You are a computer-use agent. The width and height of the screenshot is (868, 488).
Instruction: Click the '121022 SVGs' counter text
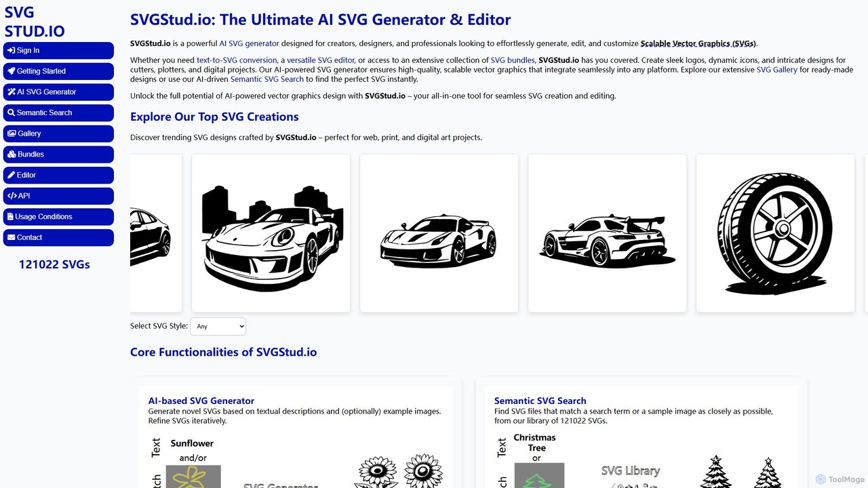pos(54,264)
